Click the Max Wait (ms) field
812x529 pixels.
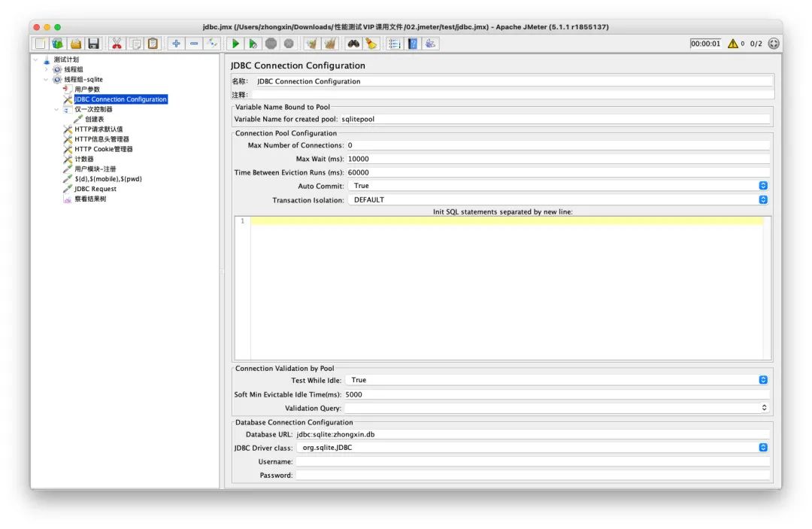(558, 159)
